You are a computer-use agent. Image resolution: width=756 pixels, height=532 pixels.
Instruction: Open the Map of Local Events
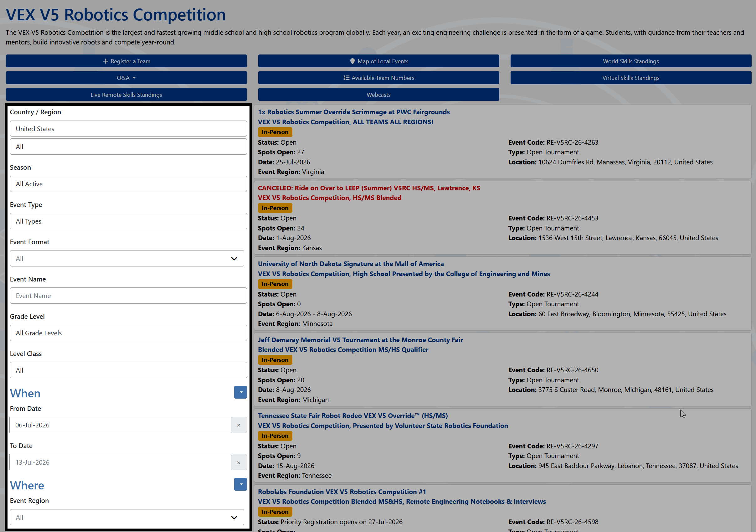[378, 61]
